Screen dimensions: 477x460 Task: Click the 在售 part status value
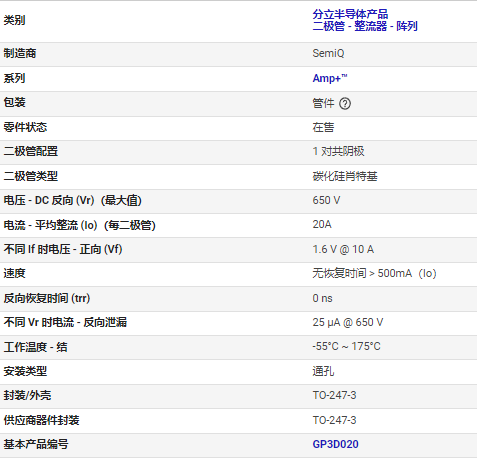[323, 127]
